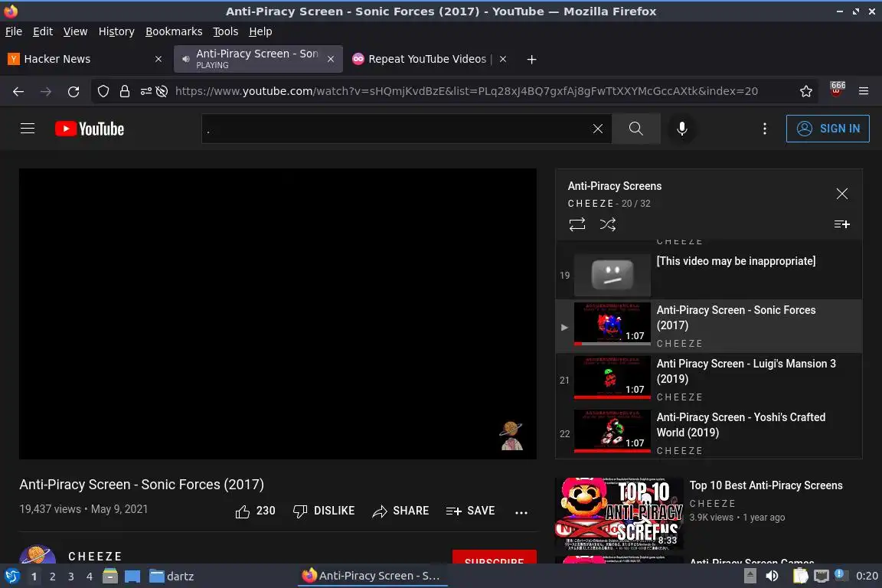Click the SIGN IN button
This screenshot has height=588, width=882.
[828, 129]
